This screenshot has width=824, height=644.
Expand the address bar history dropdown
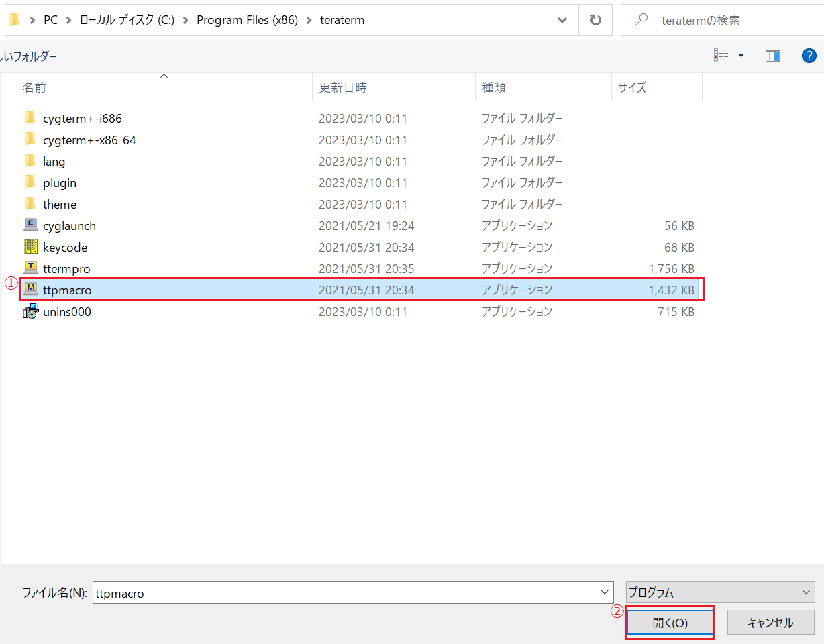(562, 20)
